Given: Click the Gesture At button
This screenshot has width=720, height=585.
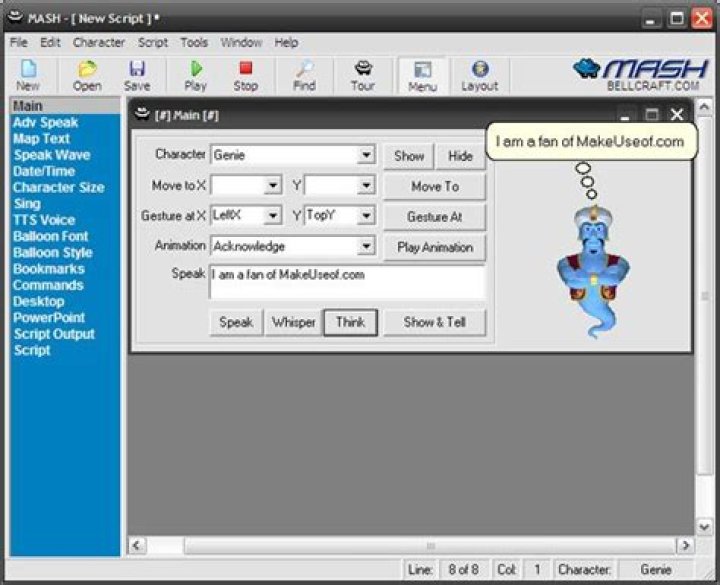Looking at the screenshot, I should 435,217.
